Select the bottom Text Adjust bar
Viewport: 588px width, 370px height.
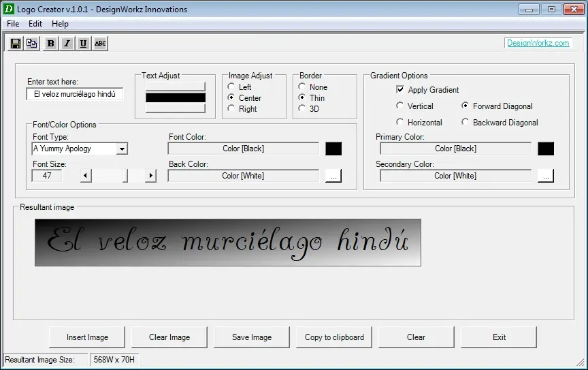176,108
